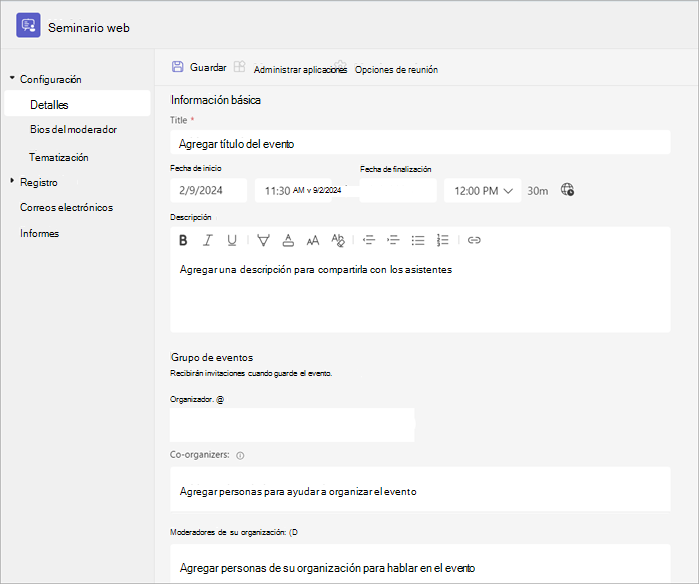Image resolution: width=699 pixels, height=584 pixels.
Task: Clear all formatting in description
Action: [x=338, y=240]
